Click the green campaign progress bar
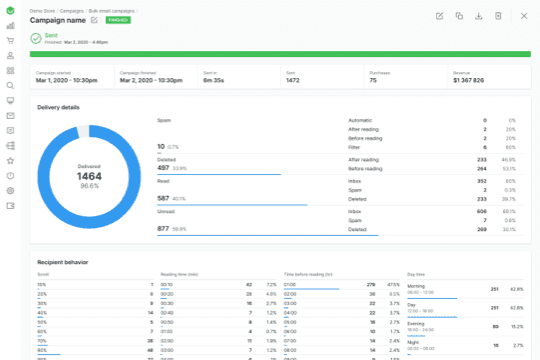The image size is (540, 360). click(x=280, y=54)
